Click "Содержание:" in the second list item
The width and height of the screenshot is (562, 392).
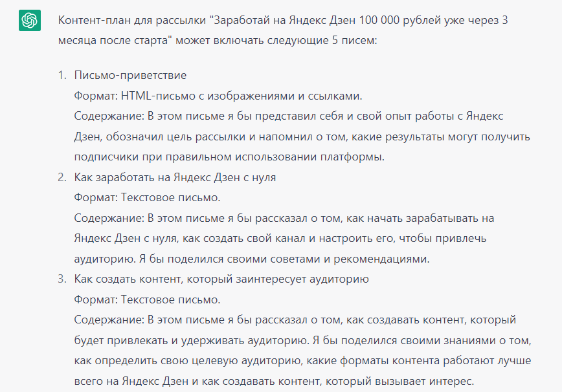click(109, 219)
